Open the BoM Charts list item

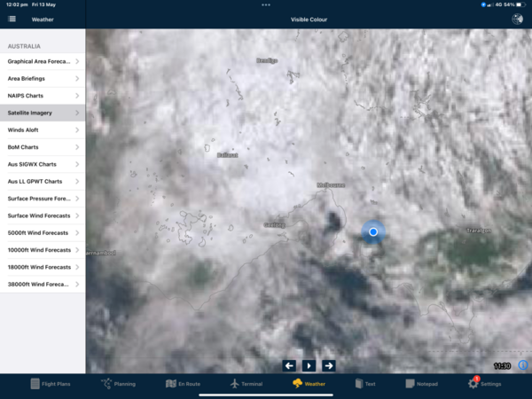43,147
